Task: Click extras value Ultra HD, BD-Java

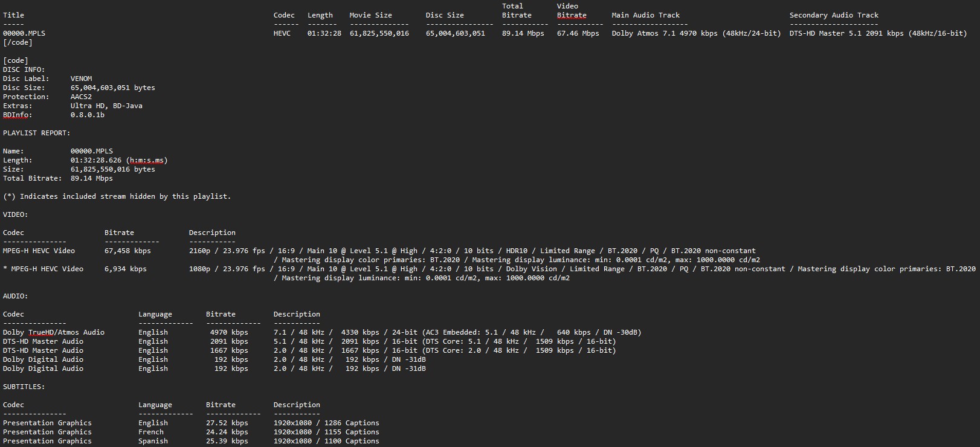Action: (106, 106)
